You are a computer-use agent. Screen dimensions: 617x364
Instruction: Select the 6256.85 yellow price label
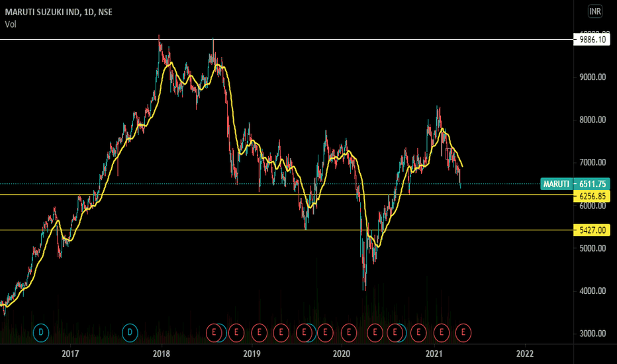[592, 196]
